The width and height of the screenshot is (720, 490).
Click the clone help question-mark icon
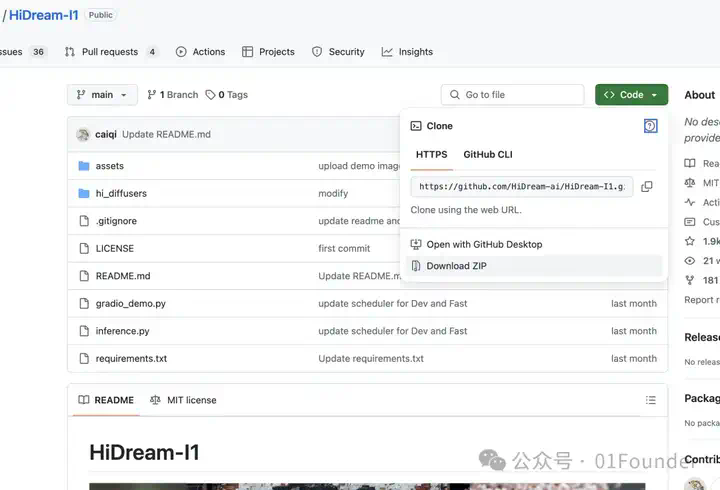coord(650,126)
